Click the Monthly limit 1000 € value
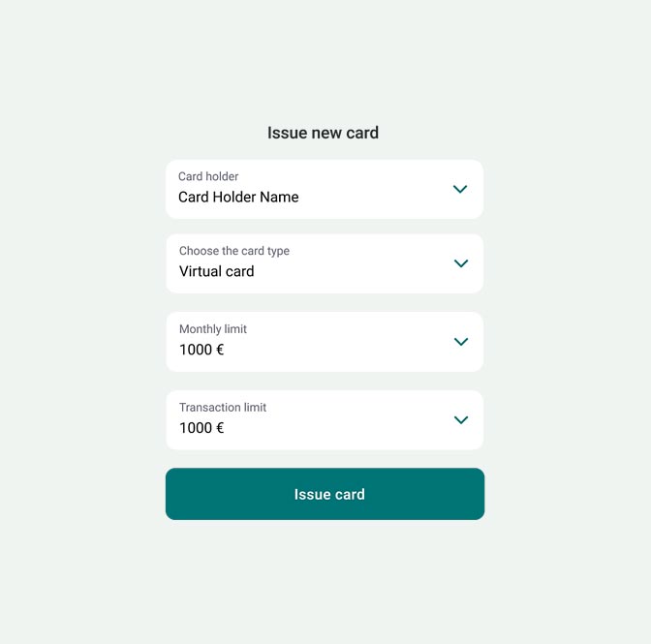Viewport: 651px width, 644px height. (x=201, y=351)
